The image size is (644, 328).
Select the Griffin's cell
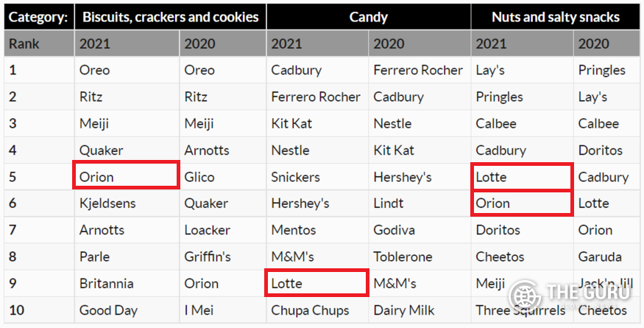coord(222,257)
